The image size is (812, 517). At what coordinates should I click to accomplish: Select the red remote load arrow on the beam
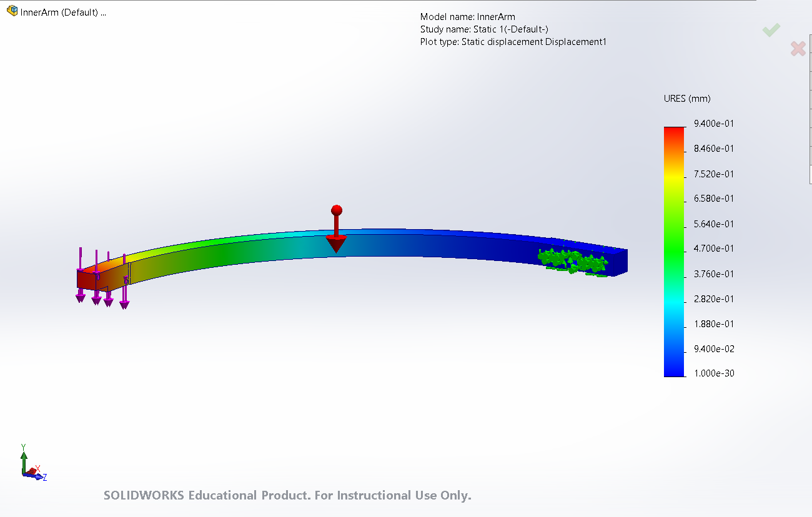click(x=337, y=229)
